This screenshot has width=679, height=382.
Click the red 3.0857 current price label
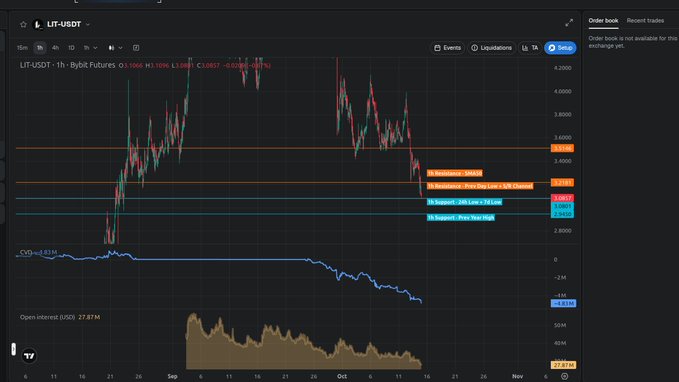(562, 198)
